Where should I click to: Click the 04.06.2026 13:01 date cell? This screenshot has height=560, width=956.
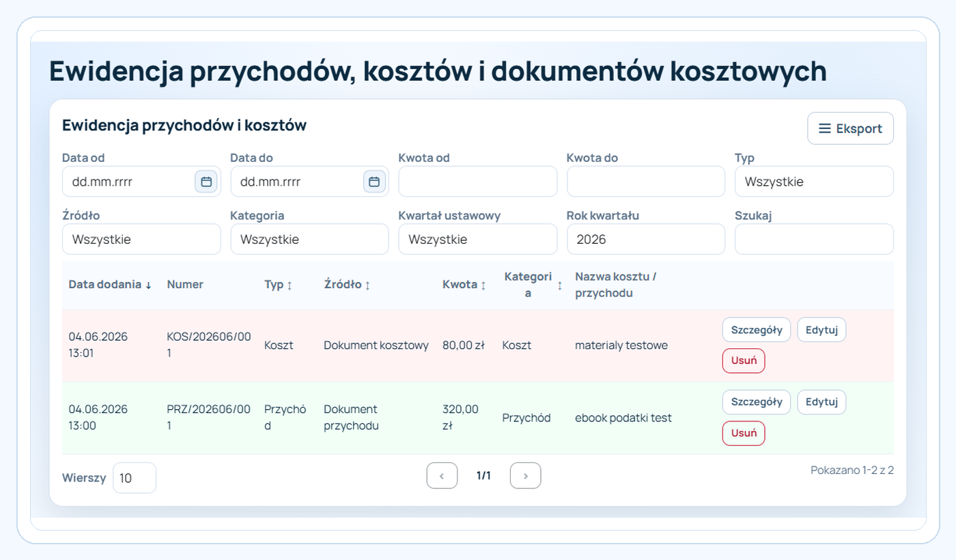(98, 345)
